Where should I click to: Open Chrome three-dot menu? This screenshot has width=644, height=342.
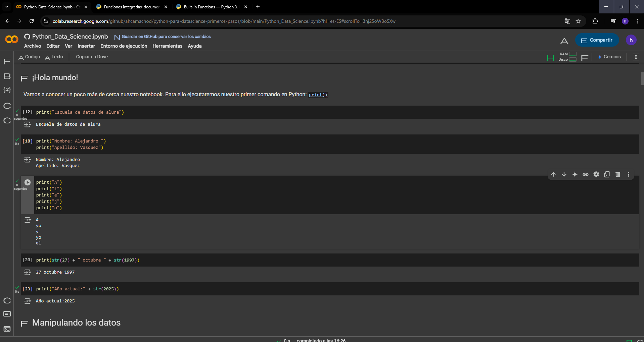tap(637, 21)
